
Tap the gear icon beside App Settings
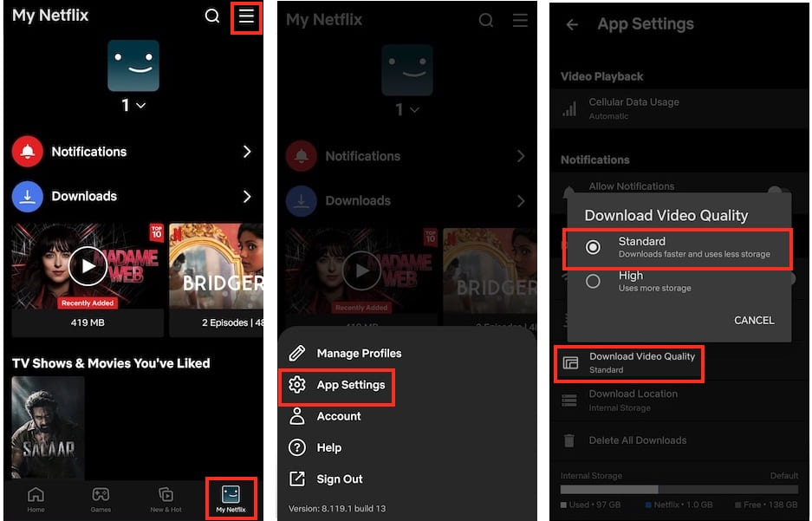pos(296,385)
